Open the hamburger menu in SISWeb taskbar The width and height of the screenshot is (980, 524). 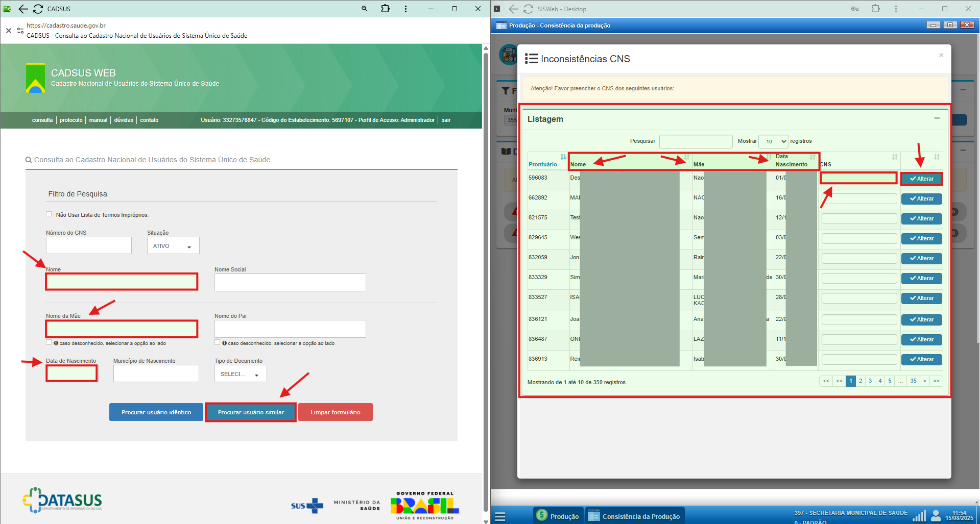tap(500, 516)
